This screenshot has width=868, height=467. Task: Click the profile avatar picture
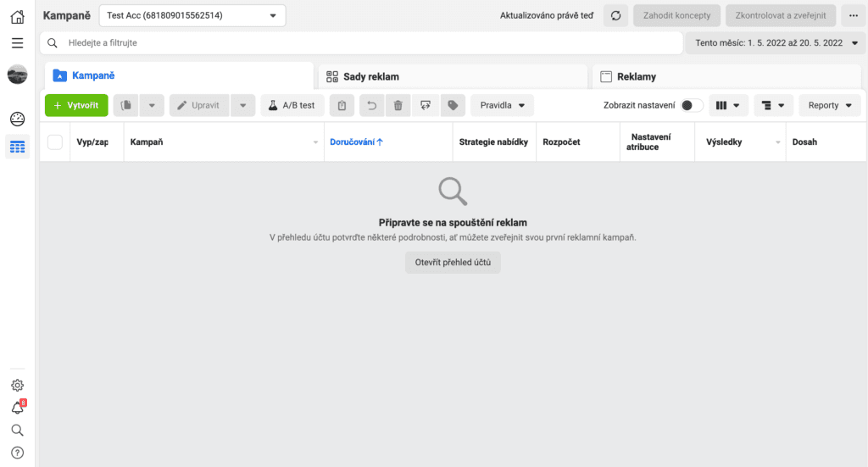(17, 74)
